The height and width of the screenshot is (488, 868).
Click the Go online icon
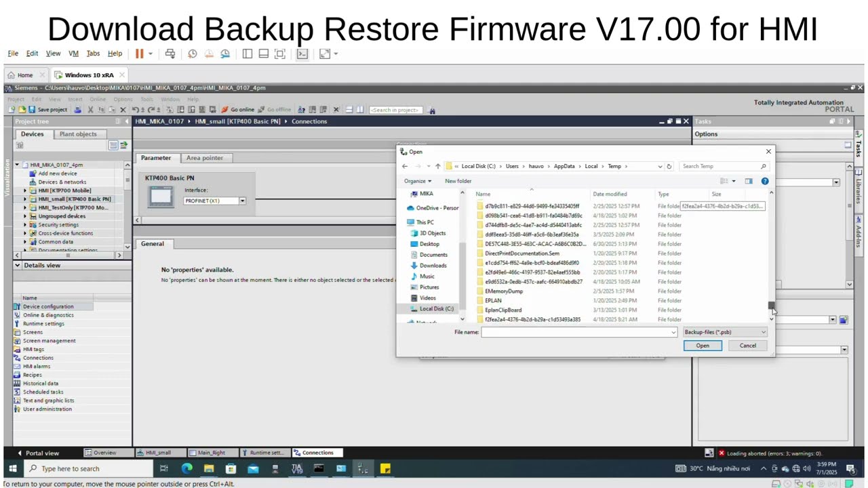tap(237, 110)
